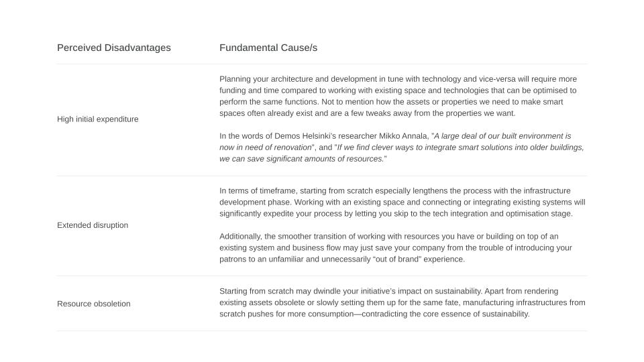Click paragraph starting 'Planning your architecture'
644x362 pixels.
[398, 96]
